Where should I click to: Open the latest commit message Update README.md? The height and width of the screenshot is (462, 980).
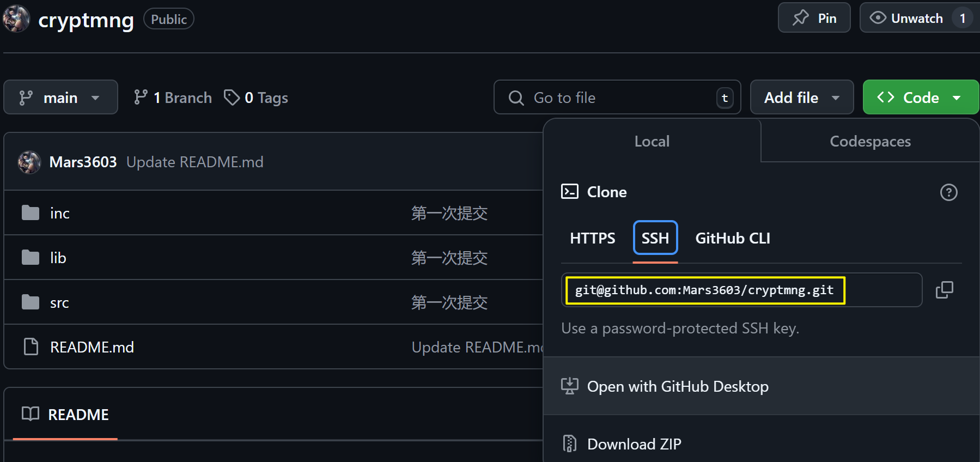(195, 162)
